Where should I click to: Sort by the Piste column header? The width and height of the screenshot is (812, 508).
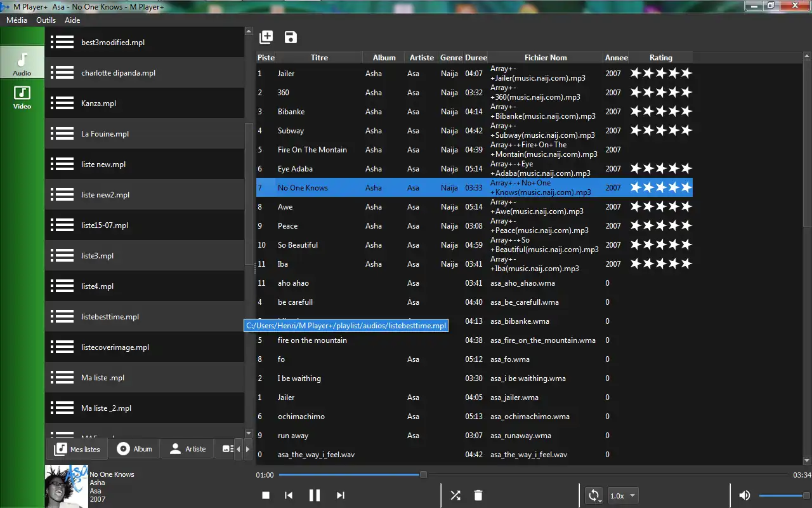pos(266,58)
